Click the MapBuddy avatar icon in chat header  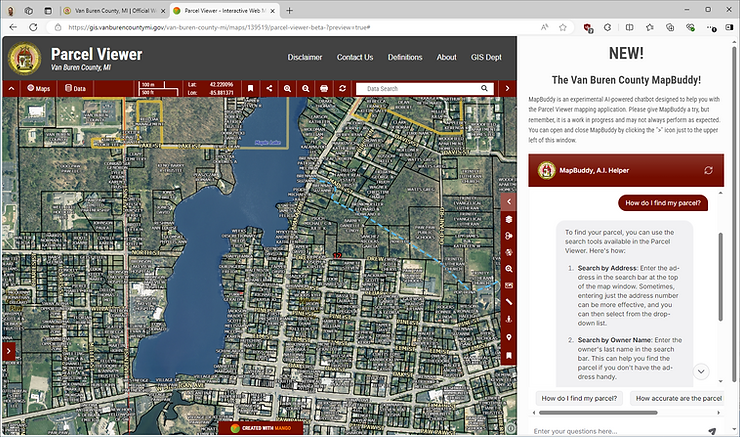pyautogui.click(x=547, y=170)
